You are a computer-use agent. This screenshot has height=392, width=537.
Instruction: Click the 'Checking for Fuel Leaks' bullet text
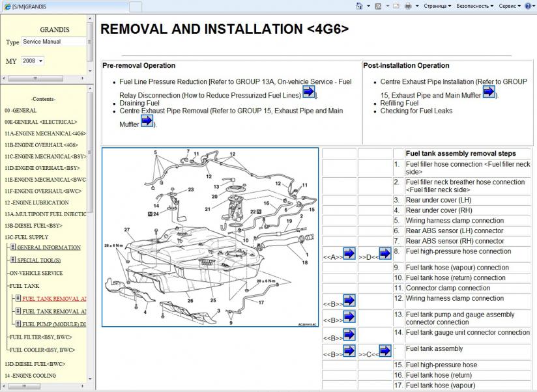[x=416, y=111]
